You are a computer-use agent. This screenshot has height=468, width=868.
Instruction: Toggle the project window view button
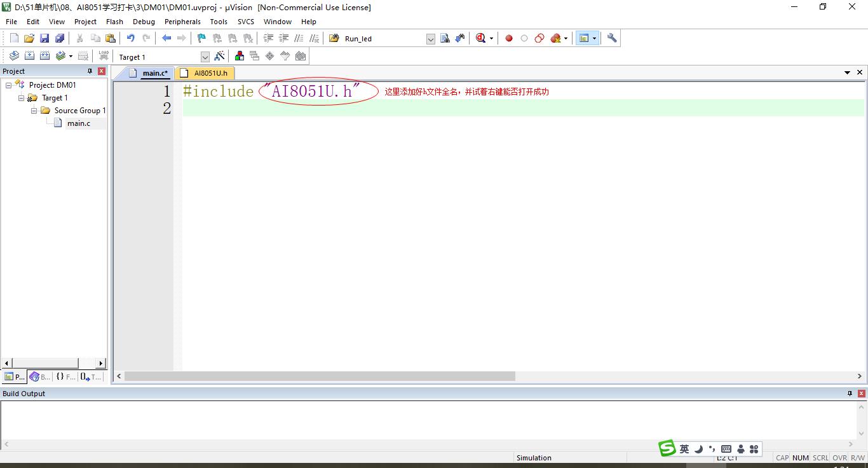tap(584, 38)
